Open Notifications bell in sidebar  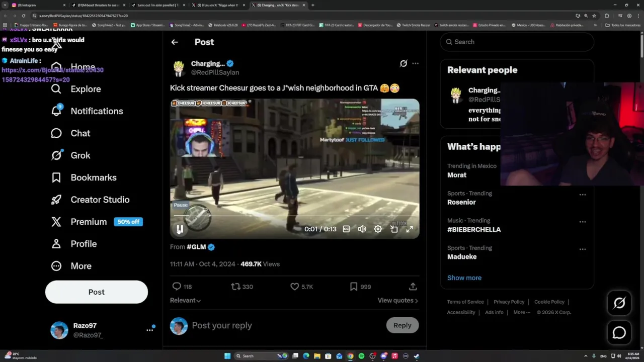point(56,111)
